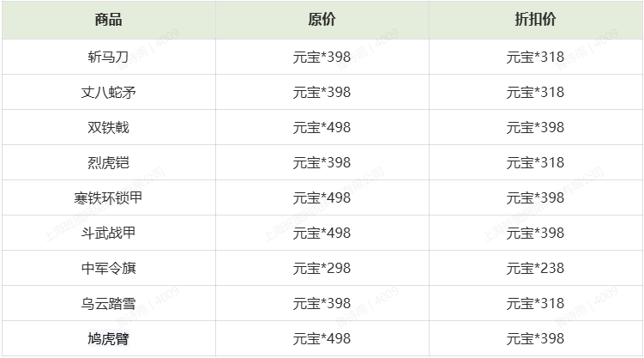The height and width of the screenshot is (358, 644).
Task: Click the 折扣价 column header
Action: click(x=535, y=21)
